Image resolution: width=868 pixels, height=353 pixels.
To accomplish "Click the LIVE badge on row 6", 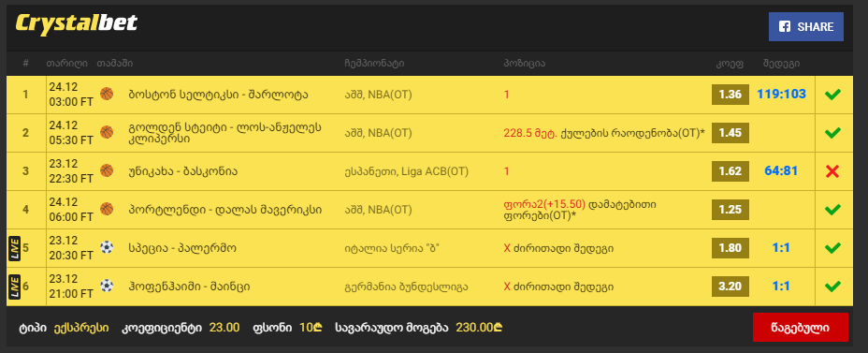I will point(14,287).
